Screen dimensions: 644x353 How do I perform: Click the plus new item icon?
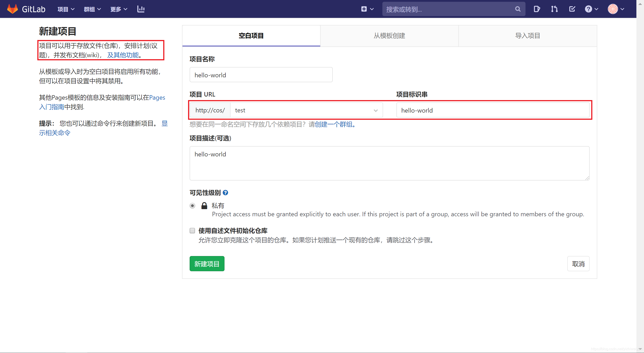tap(364, 9)
